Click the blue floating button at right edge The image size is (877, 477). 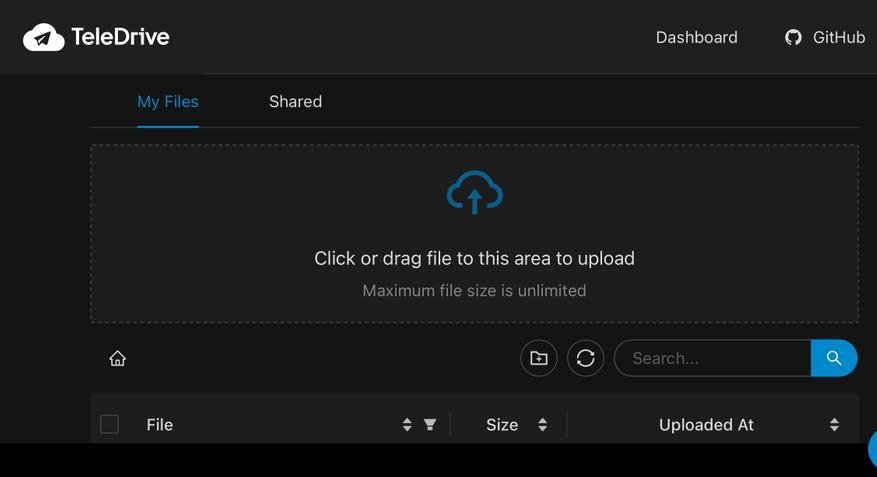(x=872, y=449)
